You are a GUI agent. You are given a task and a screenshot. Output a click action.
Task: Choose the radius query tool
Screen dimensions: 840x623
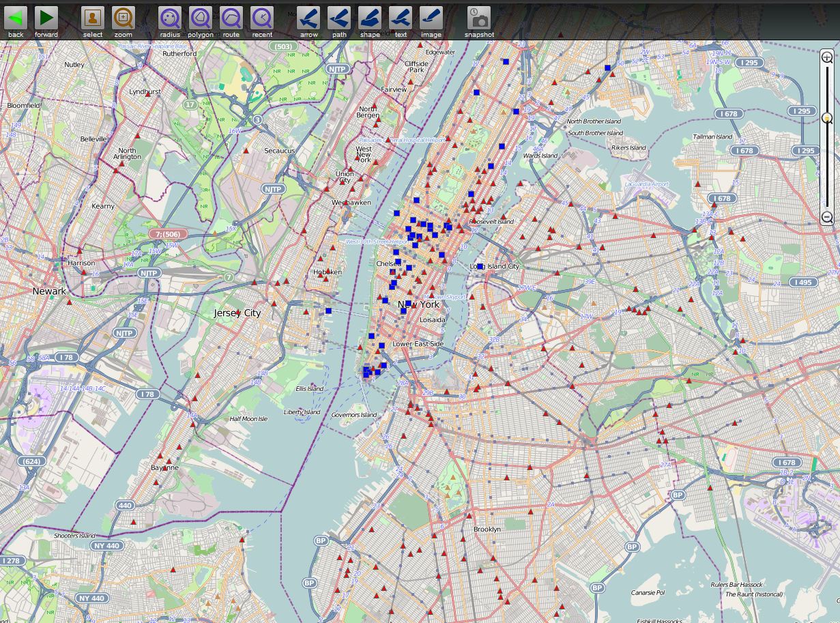coord(170,18)
